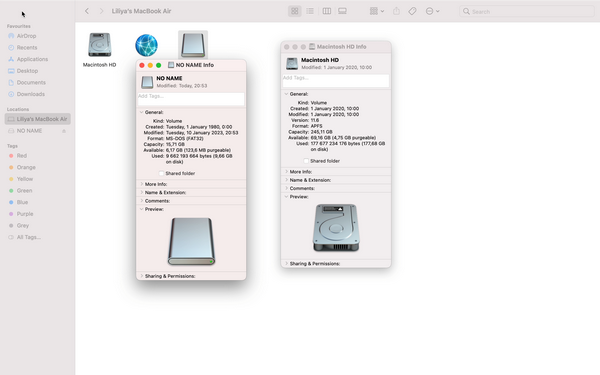
Task: Collapse General section in NO NAME Info
Action: click(x=142, y=112)
